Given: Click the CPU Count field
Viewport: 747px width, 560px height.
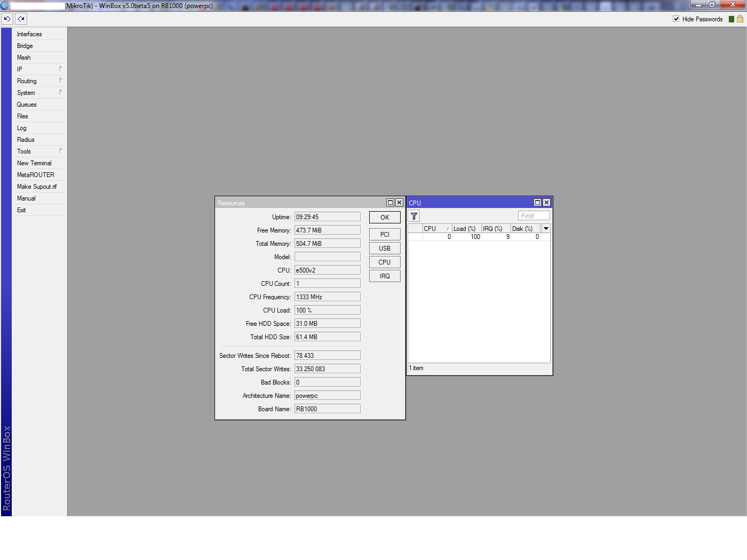Looking at the screenshot, I should pyautogui.click(x=328, y=284).
